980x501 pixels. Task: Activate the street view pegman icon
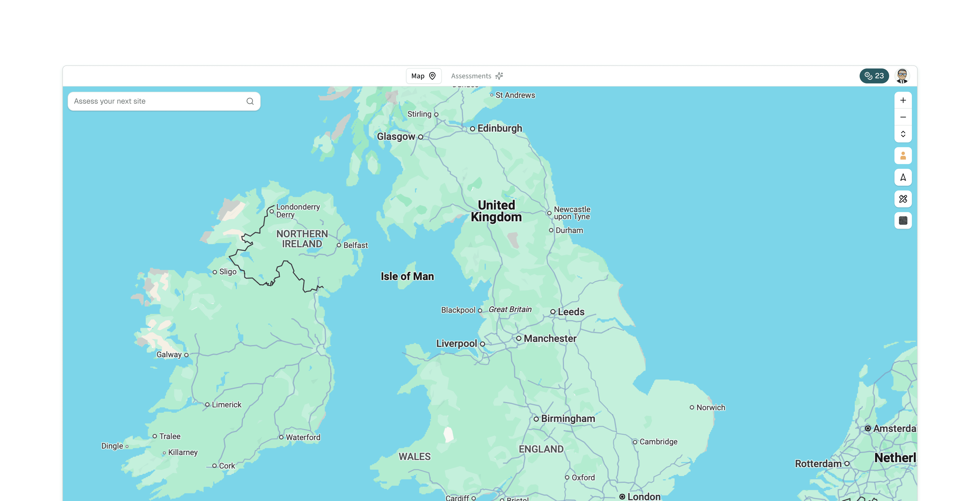pyautogui.click(x=903, y=156)
